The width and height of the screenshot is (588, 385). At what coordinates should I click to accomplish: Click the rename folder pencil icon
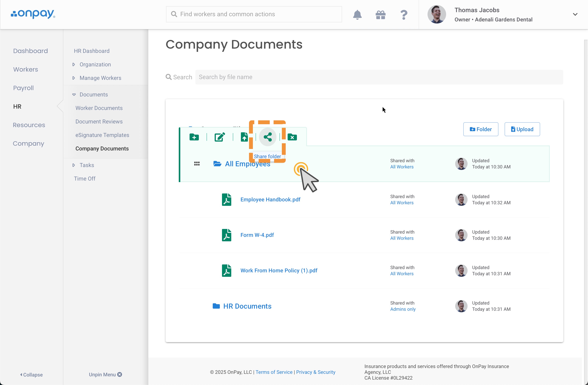click(x=219, y=137)
